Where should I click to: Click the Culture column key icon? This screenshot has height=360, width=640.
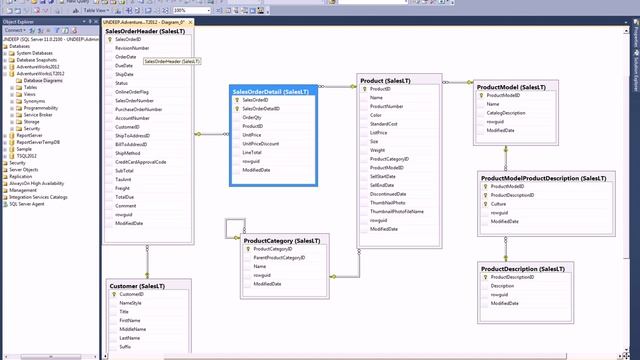485,204
